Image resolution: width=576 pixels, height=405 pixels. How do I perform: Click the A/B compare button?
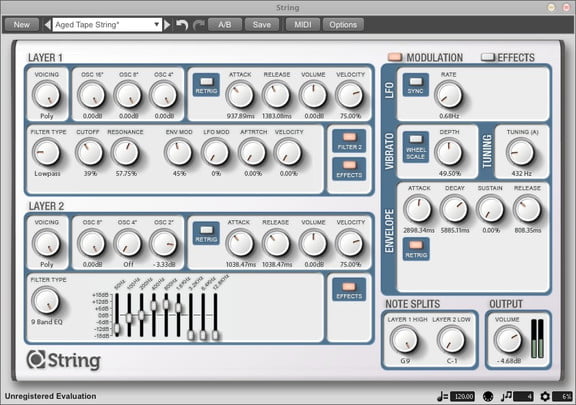click(225, 25)
